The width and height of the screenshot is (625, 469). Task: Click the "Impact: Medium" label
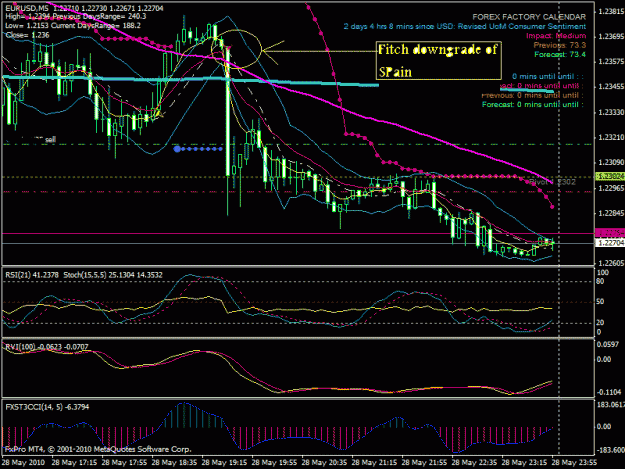click(556, 36)
